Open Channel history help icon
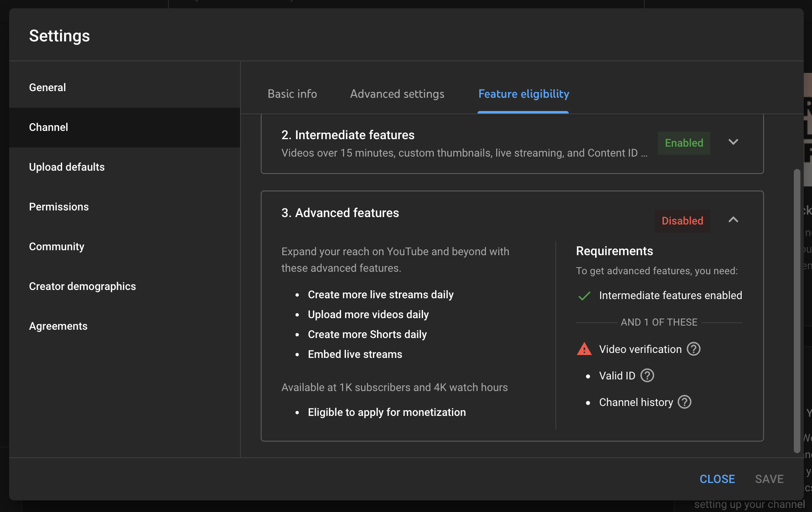The height and width of the screenshot is (512, 812). (x=685, y=402)
